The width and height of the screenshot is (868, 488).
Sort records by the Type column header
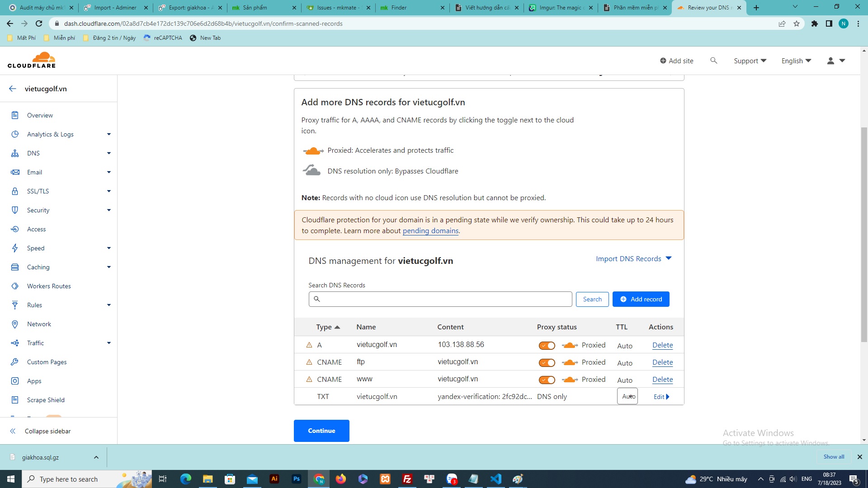[x=328, y=327]
